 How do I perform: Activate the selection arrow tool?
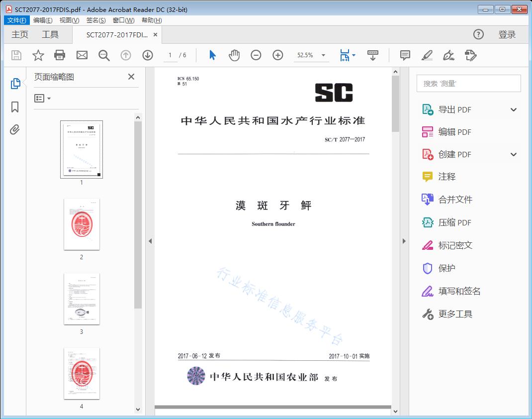tap(211, 55)
